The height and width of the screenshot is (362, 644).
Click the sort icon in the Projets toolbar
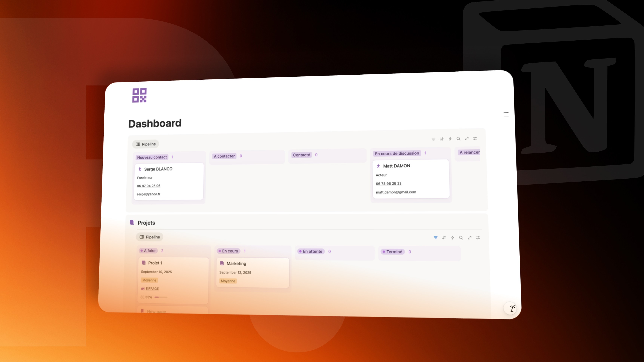pos(444,238)
